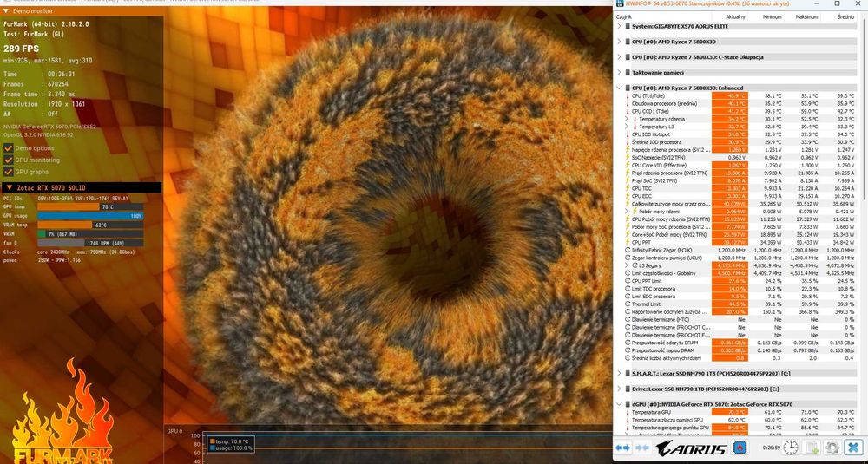This screenshot has width=868, height=464.
Task: Click the HWiNFO vertical scrollbar
Action: pos(865,111)
